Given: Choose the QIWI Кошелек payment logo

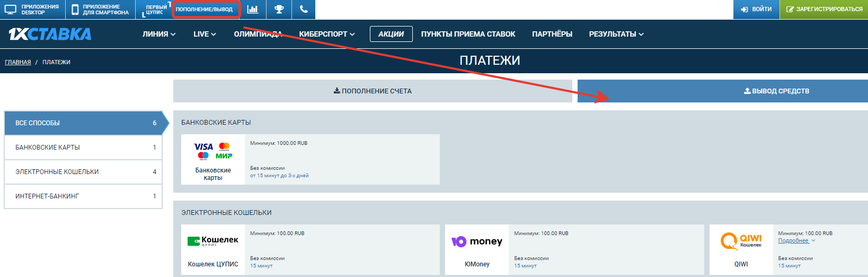Looking at the screenshot, I should [741, 241].
